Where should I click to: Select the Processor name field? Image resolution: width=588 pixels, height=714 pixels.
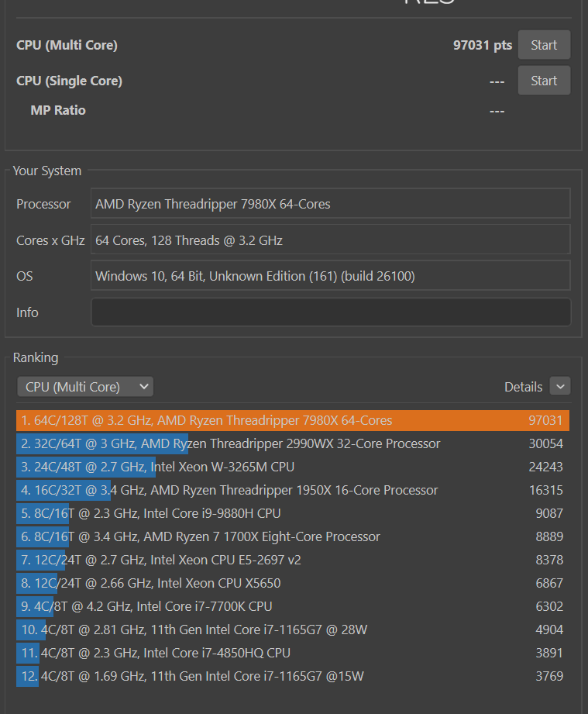[330, 204]
